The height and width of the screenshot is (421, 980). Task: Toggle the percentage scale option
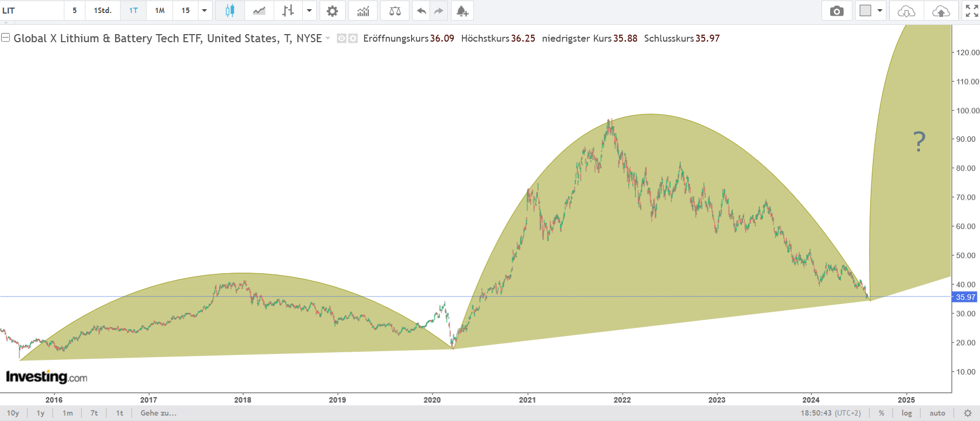pos(882,413)
